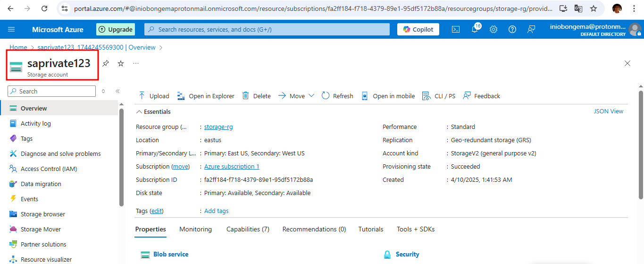Toggle expand/collapse of resource menu groups
644x264 pixels.
103,91
